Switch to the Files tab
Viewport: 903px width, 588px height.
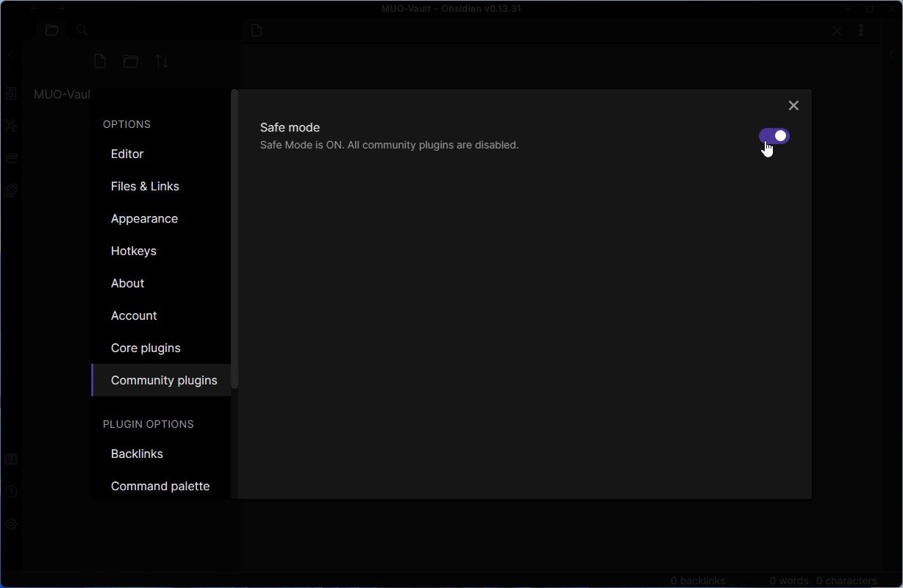pyautogui.click(x=51, y=29)
